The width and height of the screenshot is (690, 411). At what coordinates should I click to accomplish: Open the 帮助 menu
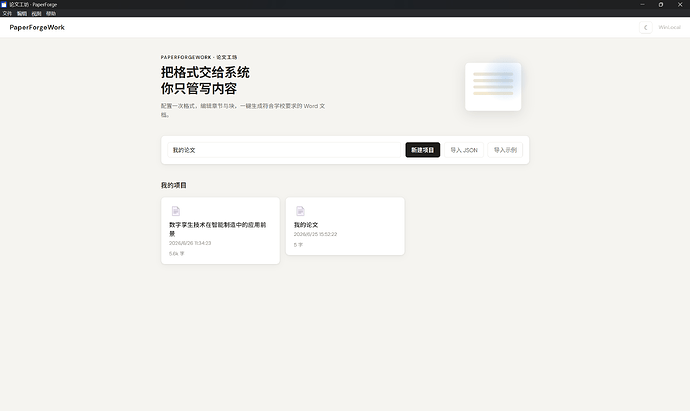(x=51, y=14)
